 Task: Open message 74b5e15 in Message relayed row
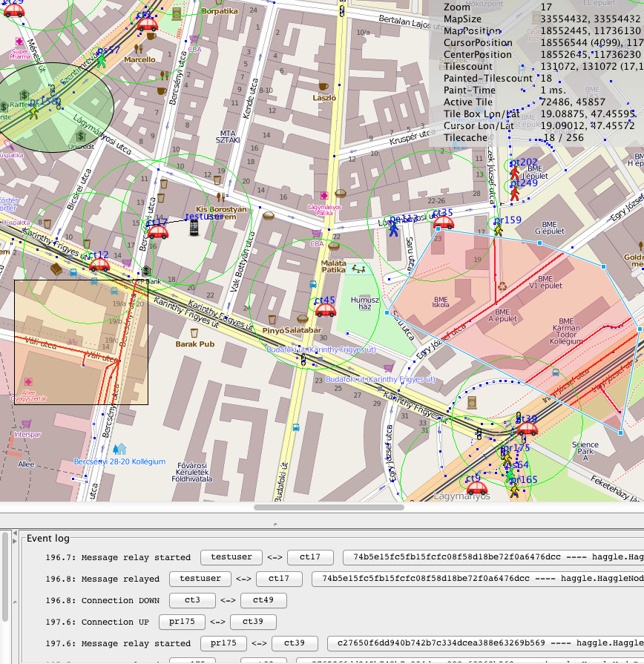478,579
